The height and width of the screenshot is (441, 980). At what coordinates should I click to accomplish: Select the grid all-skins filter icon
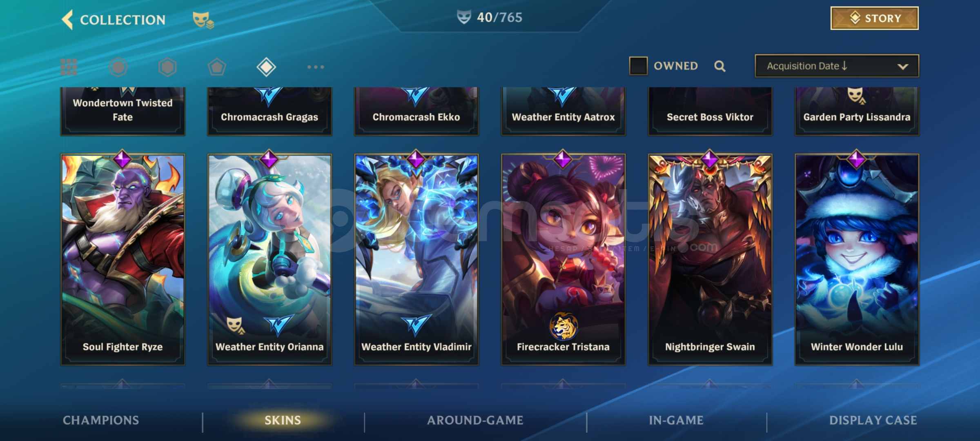coord(69,67)
